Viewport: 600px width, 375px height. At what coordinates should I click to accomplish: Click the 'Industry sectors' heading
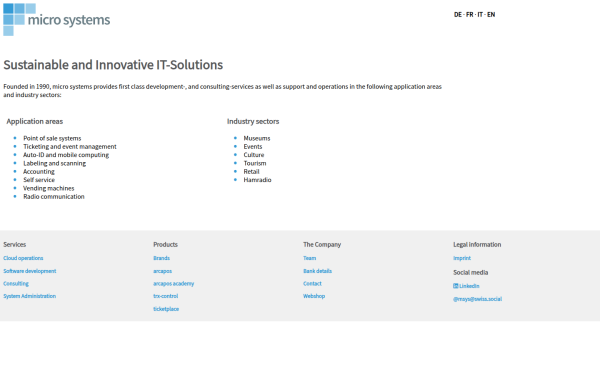point(253,121)
